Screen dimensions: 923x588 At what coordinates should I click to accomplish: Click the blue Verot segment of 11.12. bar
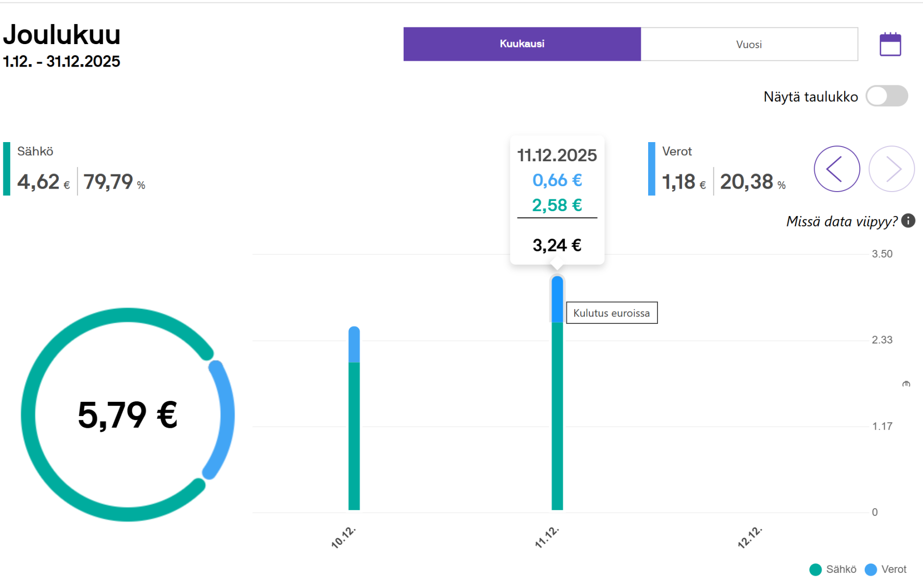[557, 299]
